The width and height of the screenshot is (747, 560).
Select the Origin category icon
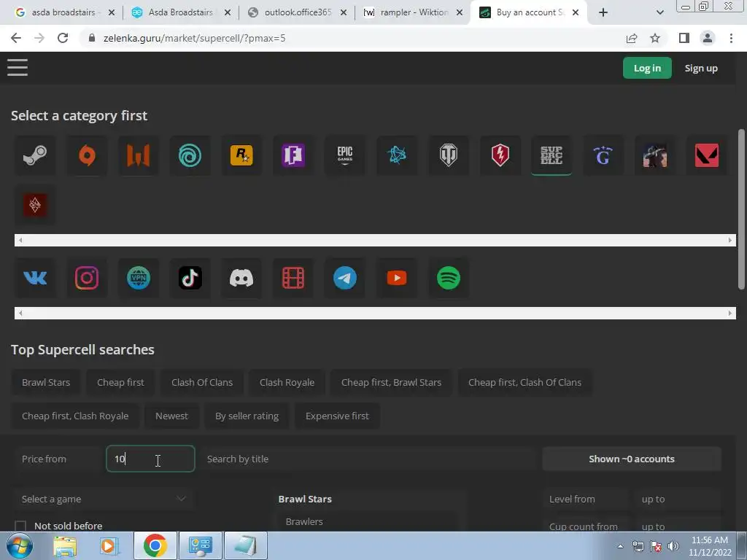pyautogui.click(x=87, y=155)
